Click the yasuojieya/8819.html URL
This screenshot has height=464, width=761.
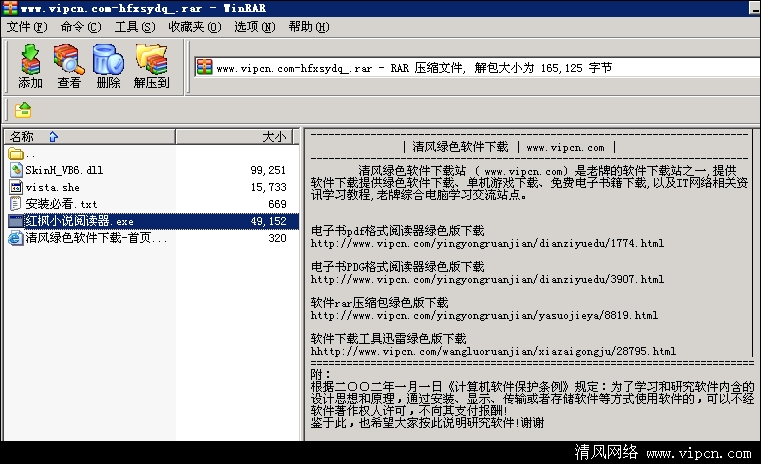[484, 315]
